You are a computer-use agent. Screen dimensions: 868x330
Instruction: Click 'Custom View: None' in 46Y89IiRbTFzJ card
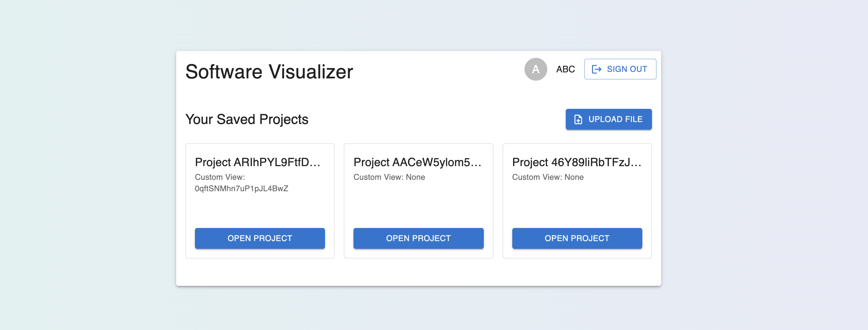pyautogui.click(x=548, y=177)
